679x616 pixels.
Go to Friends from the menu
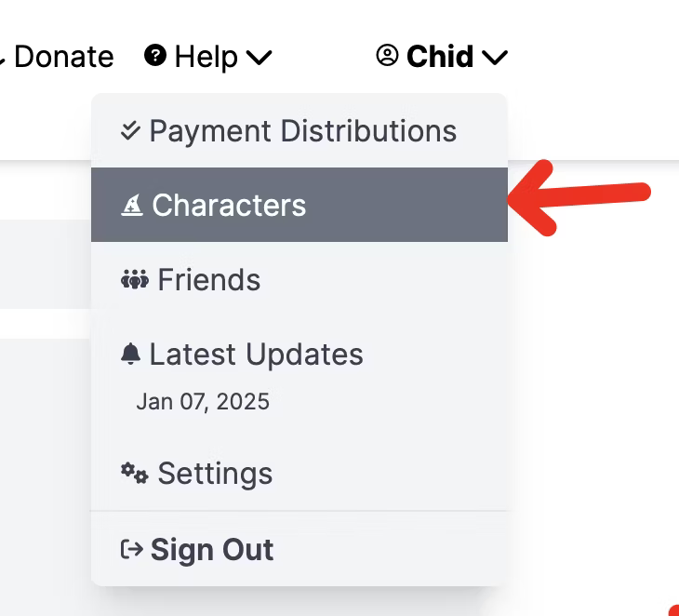click(300, 279)
